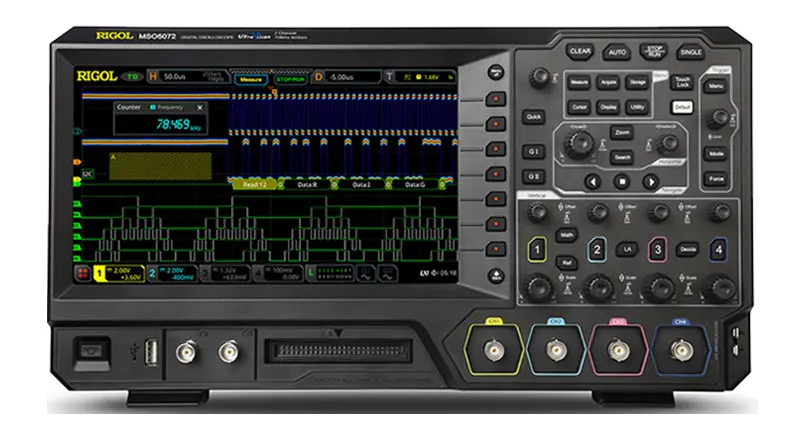Click the Zoom key in Horizontal section

[622, 133]
